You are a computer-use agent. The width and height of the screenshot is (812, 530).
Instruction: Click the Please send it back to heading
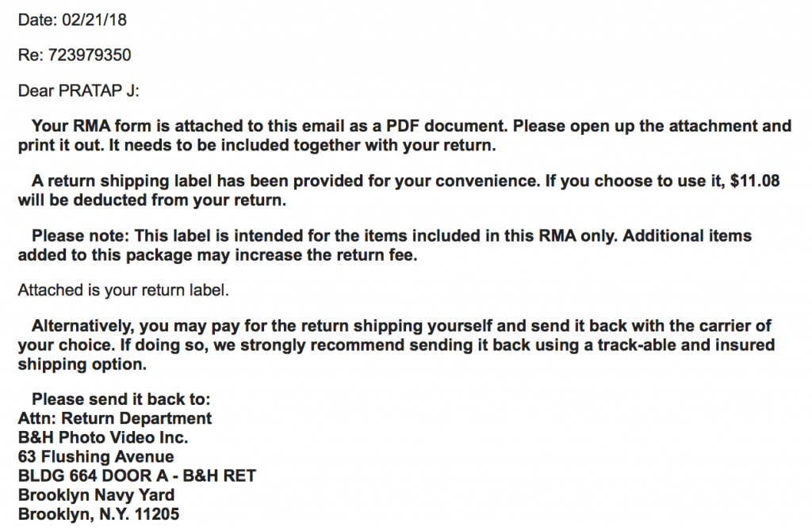[x=121, y=399]
